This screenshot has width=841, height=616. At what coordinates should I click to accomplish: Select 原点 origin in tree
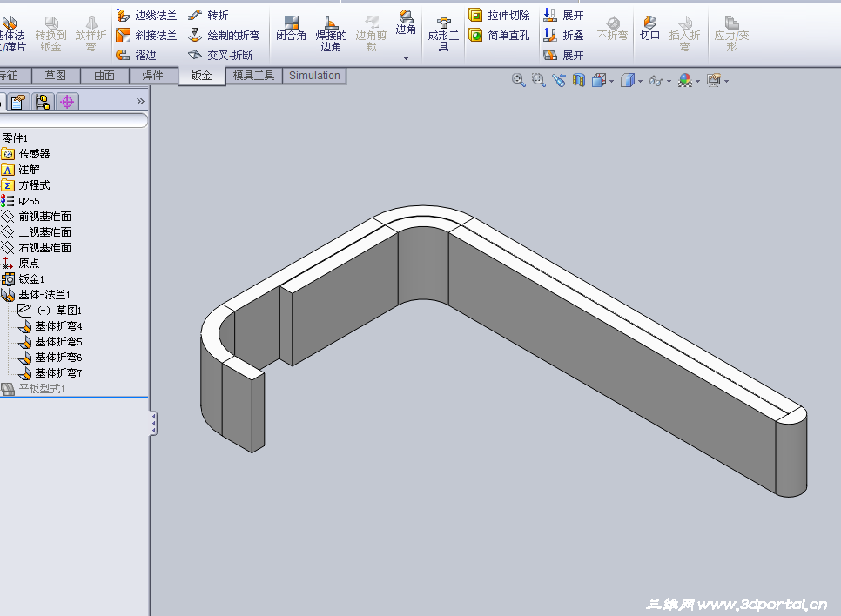click(20, 264)
